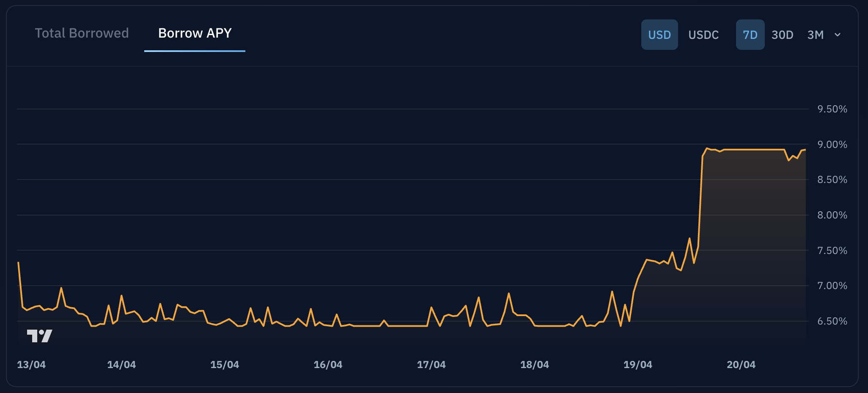Toggle currency display to USD
The height and width of the screenshot is (393, 868).
point(659,35)
